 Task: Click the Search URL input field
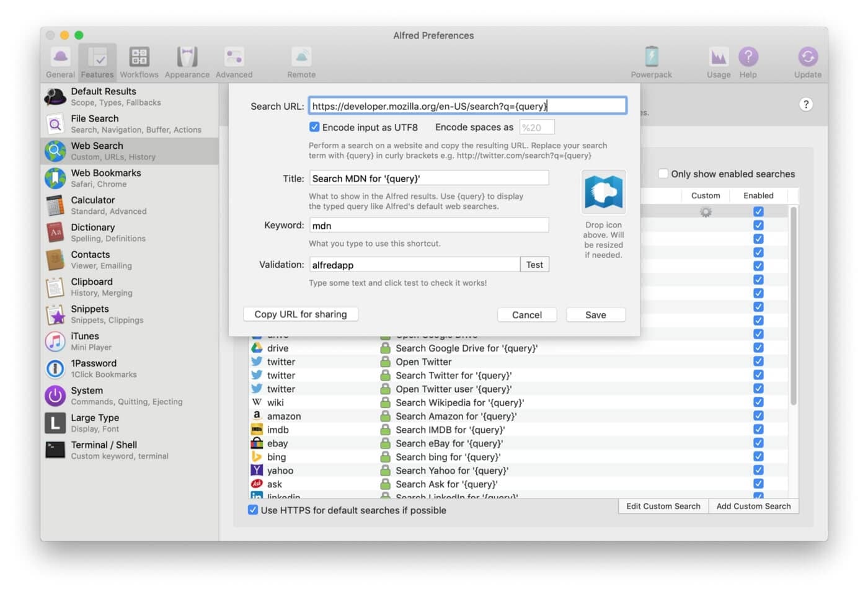pos(467,106)
